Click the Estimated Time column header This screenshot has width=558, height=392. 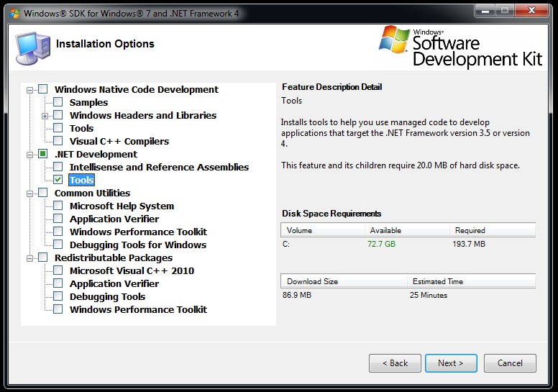(471, 281)
